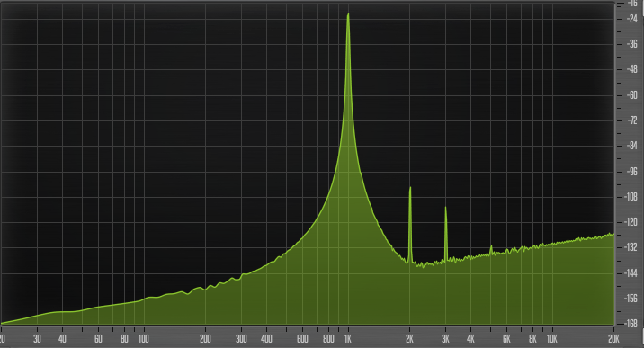Screen dimensions: 644x348
Task: Click the 1K frequency axis label
Action: point(348,339)
